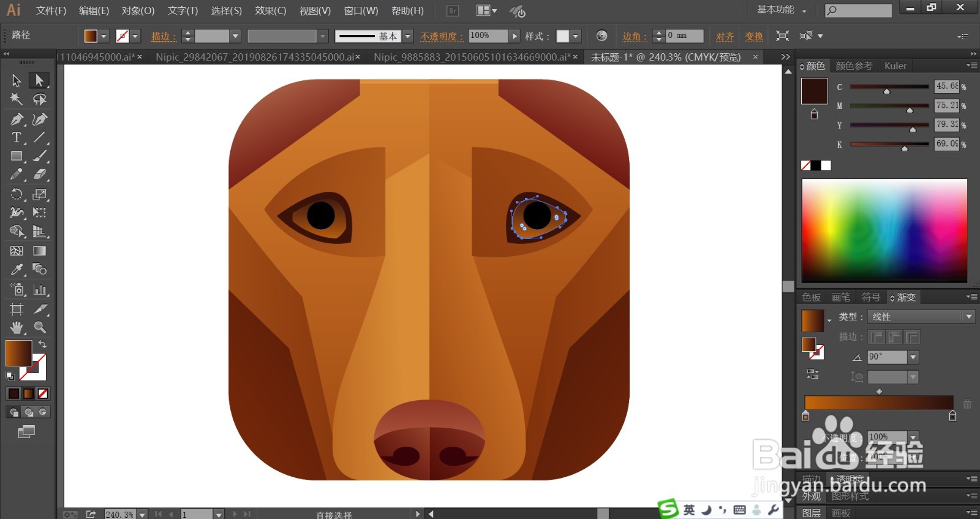Open zoom level 240.3% dropdown
Screen dimensions: 980x519
[142, 514]
